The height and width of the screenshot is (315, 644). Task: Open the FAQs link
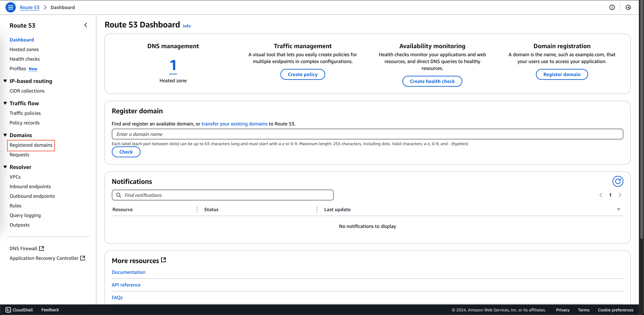click(117, 298)
